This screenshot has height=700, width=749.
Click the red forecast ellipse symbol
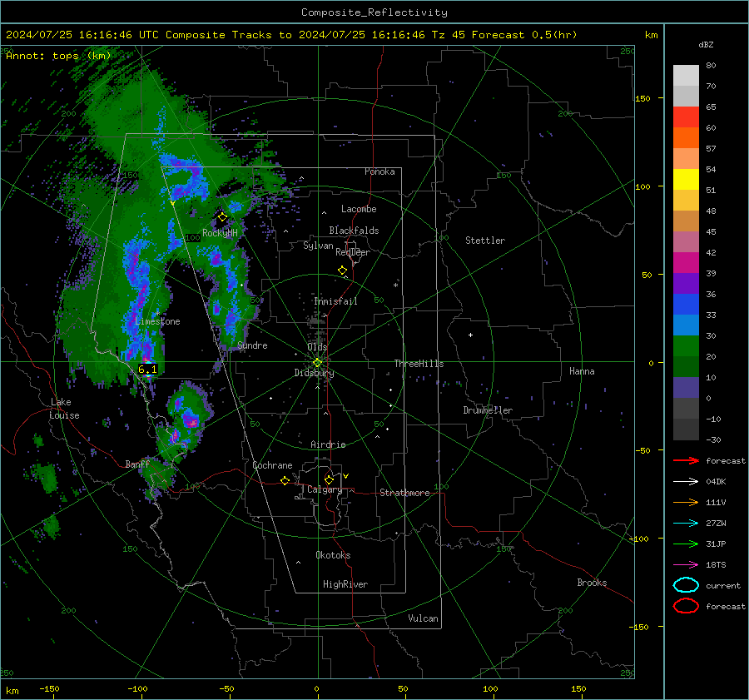pos(686,606)
